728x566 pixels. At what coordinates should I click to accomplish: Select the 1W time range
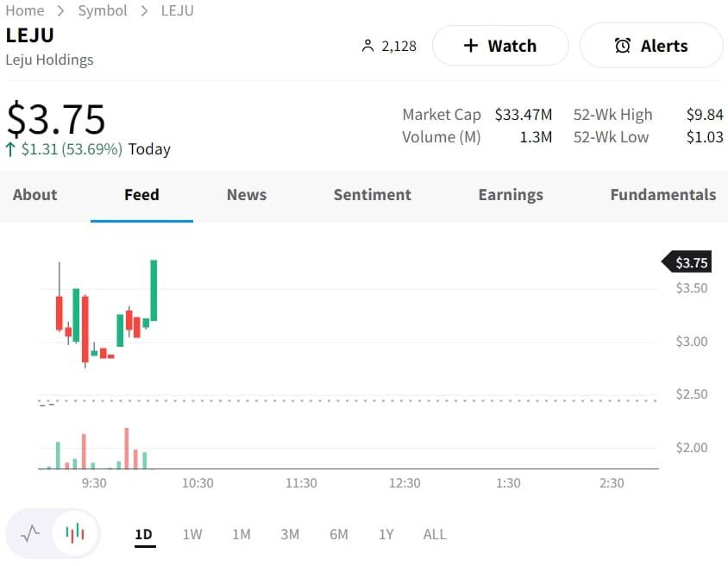point(192,534)
